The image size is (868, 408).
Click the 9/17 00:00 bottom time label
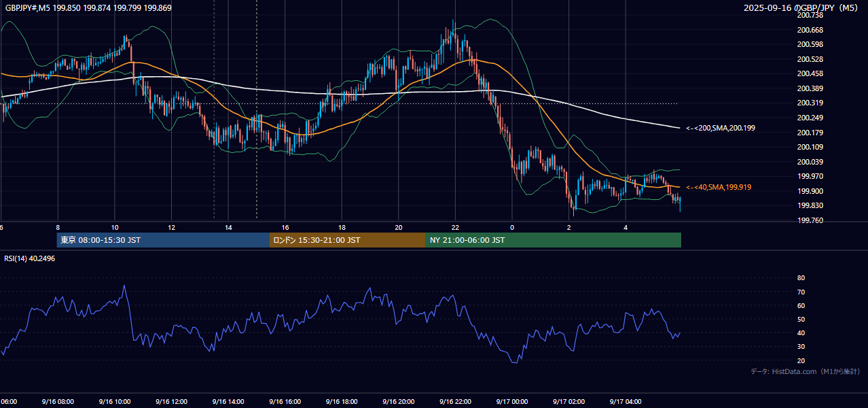click(x=512, y=402)
